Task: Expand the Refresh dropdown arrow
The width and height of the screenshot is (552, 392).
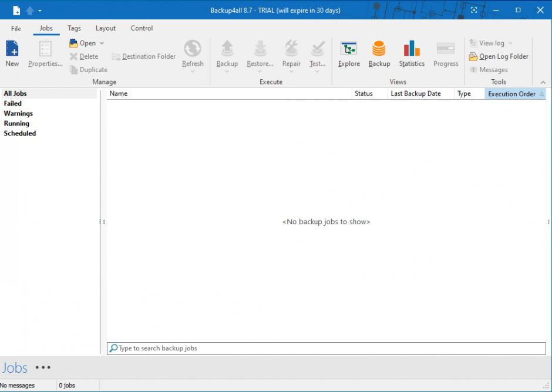Action: point(193,72)
